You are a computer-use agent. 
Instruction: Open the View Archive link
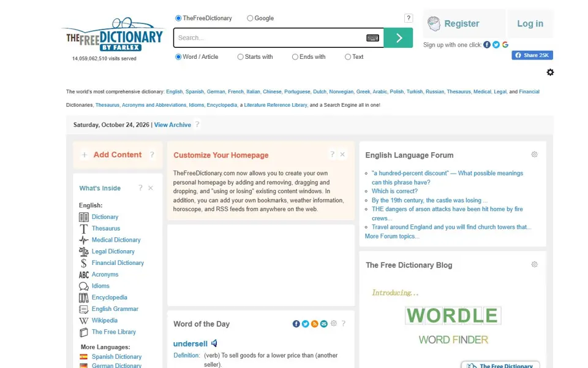pos(173,125)
